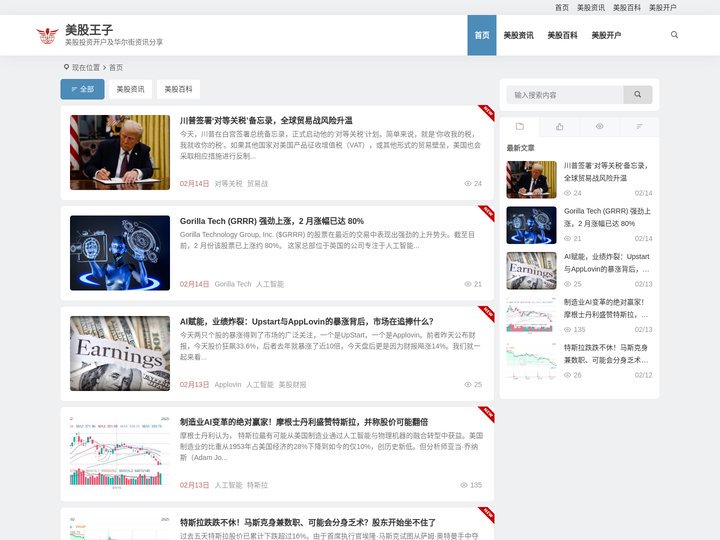
Task: Open 首页 in the main navigation
Action: coord(482,35)
